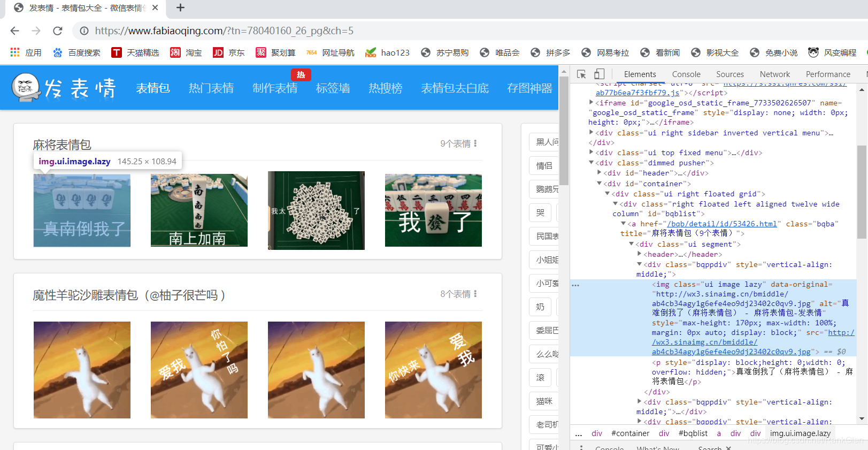This screenshot has height=450, width=868.
Task: Open the 网址导航 bookmark
Action: coord(330,52)
